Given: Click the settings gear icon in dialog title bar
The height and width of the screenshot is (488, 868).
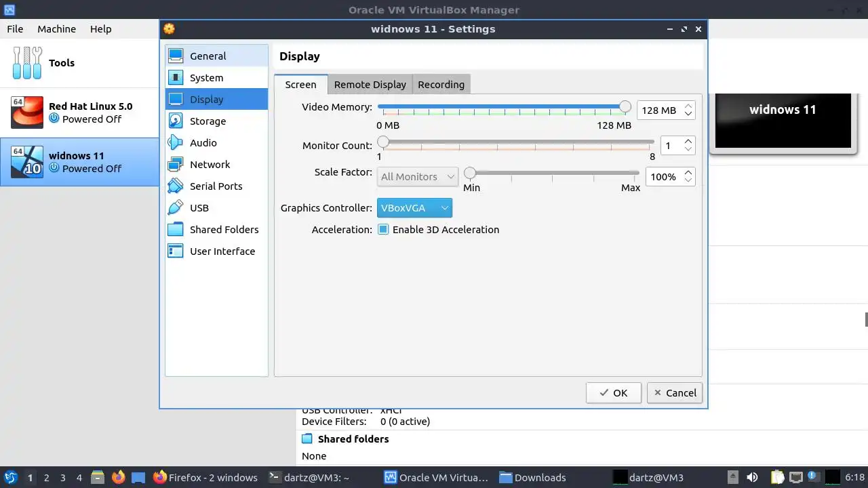Looking at the screenshot, I should pos(170,29).
